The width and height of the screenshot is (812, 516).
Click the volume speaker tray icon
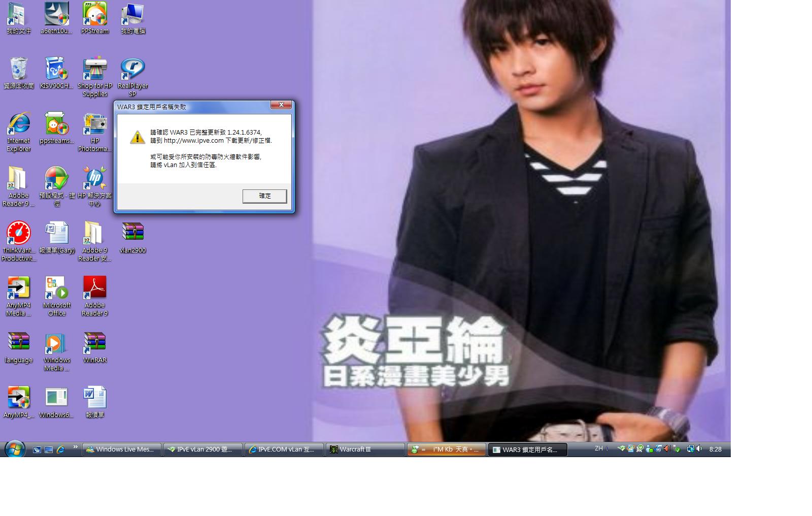(x=699, y=449)
